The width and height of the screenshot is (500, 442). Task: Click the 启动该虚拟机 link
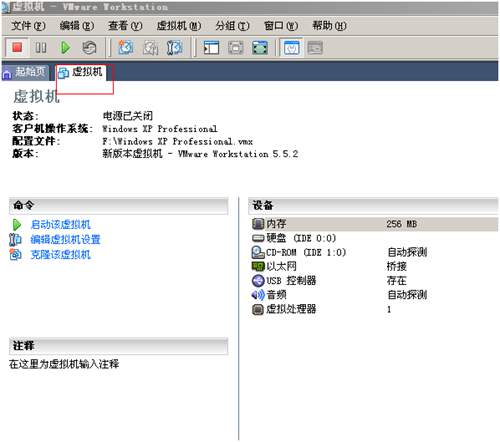[x=60, y=225]
